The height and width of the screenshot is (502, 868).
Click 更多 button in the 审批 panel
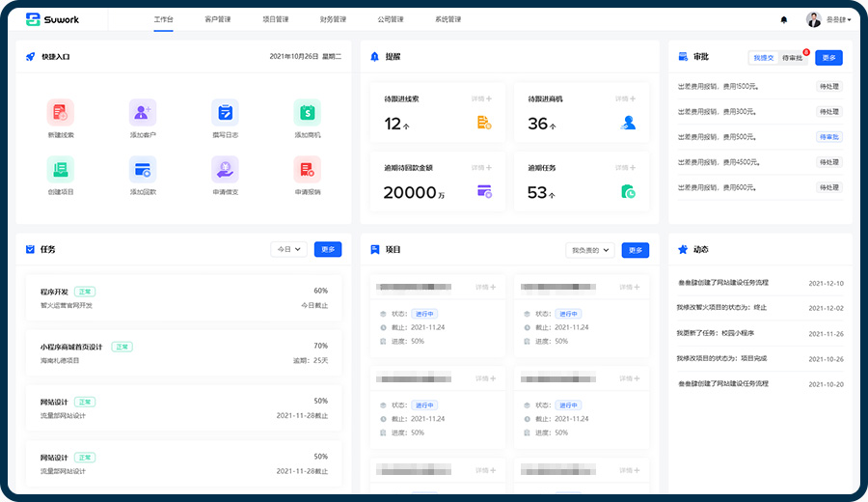[828, 58]
